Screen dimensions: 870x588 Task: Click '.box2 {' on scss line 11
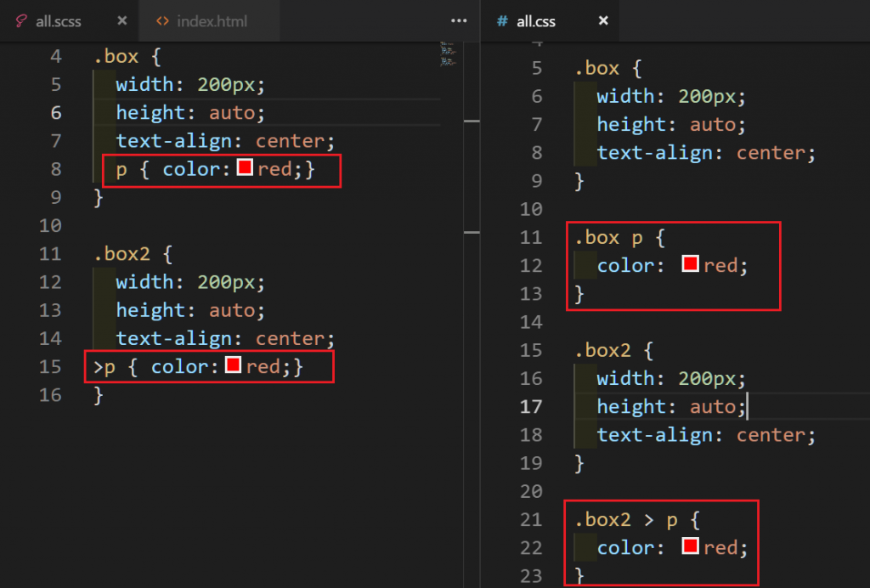pyautogui.click(x=133, y=254)
